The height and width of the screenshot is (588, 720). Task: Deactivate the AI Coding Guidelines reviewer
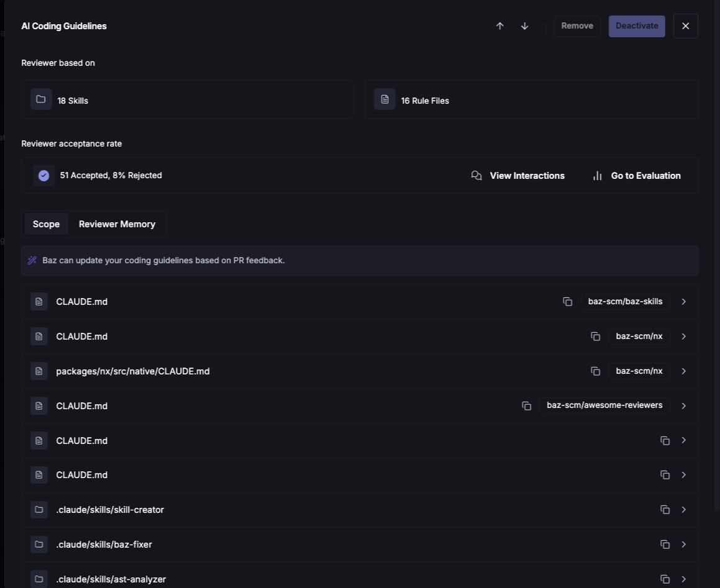[636, 26]
